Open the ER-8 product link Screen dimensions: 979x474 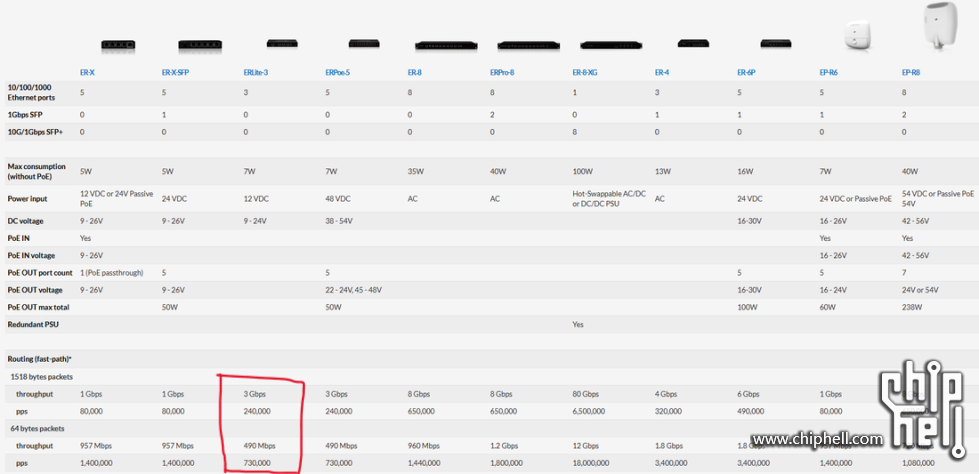click(x=415, y=72)
